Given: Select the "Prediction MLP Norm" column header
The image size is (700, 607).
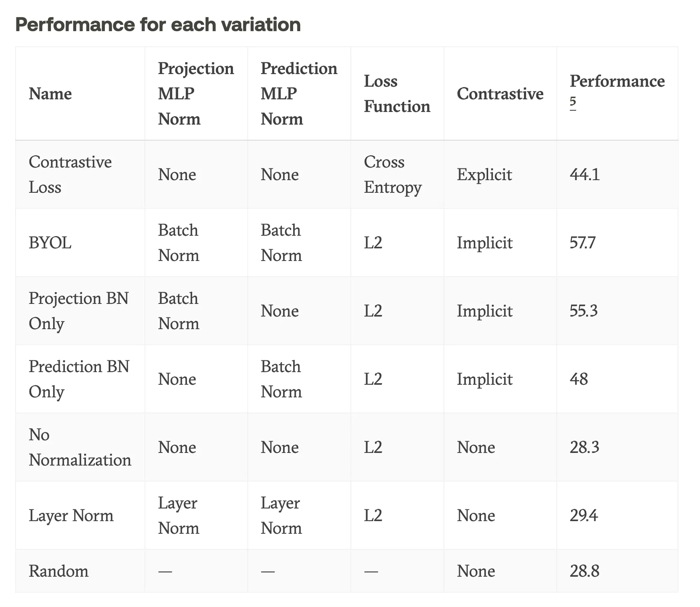Looking at the screenshot, I should click(299, 93).
